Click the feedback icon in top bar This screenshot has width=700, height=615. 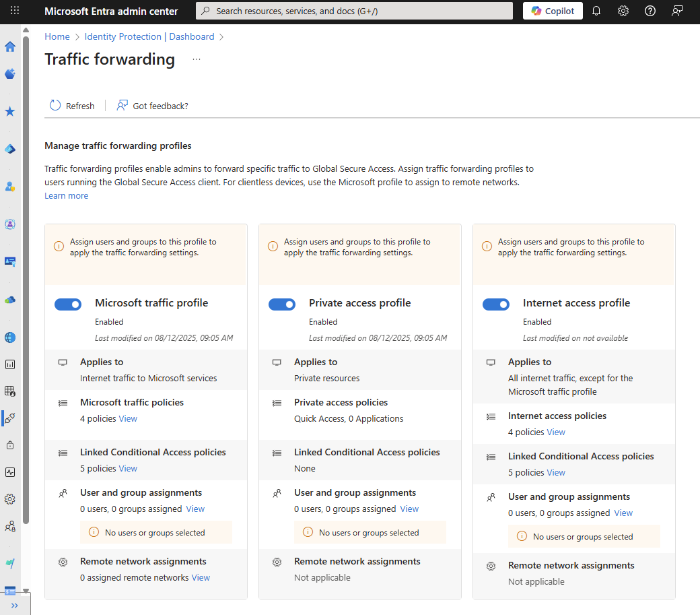677,11
